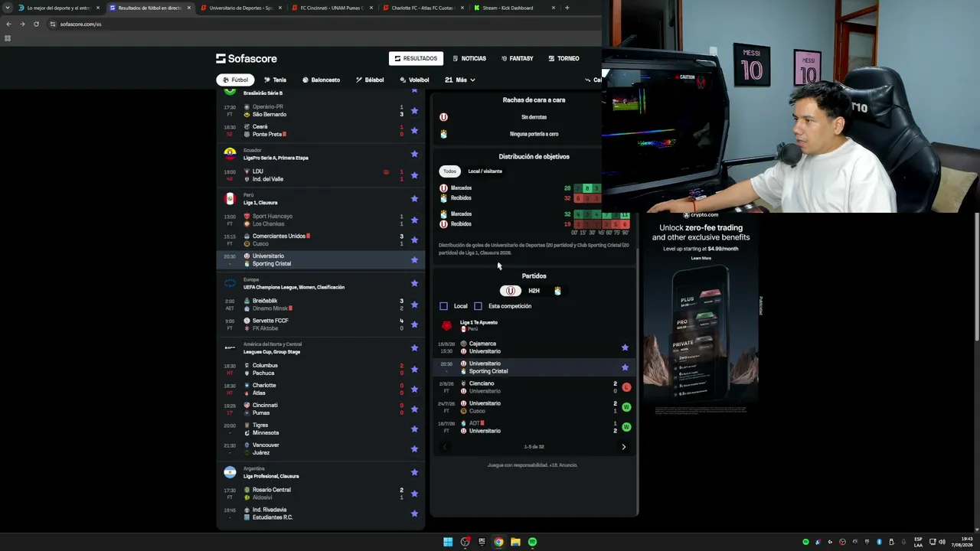The width and height of the screenshot is (980, 551).
Task: Open the Resultados tab
Action: coord(416,58)
